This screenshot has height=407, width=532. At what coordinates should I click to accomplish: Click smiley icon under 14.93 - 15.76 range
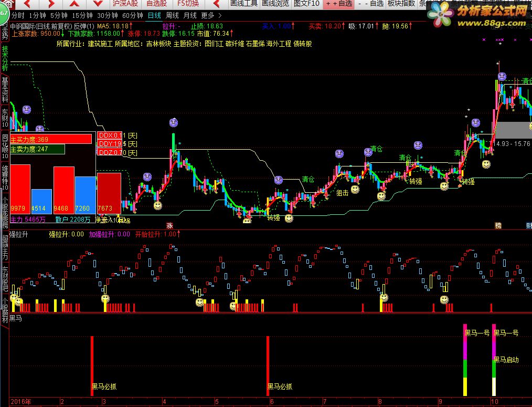[x=486, y=164]
